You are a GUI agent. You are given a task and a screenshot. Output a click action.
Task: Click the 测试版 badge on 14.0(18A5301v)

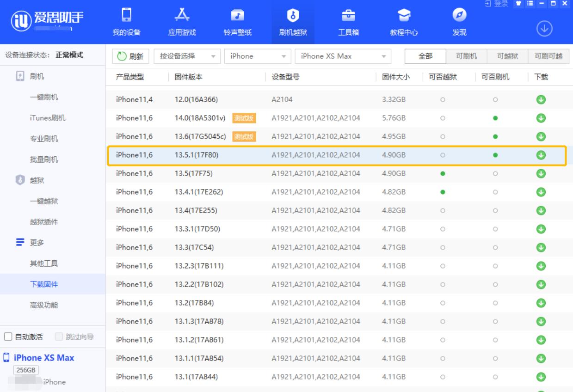pos(243,117)
